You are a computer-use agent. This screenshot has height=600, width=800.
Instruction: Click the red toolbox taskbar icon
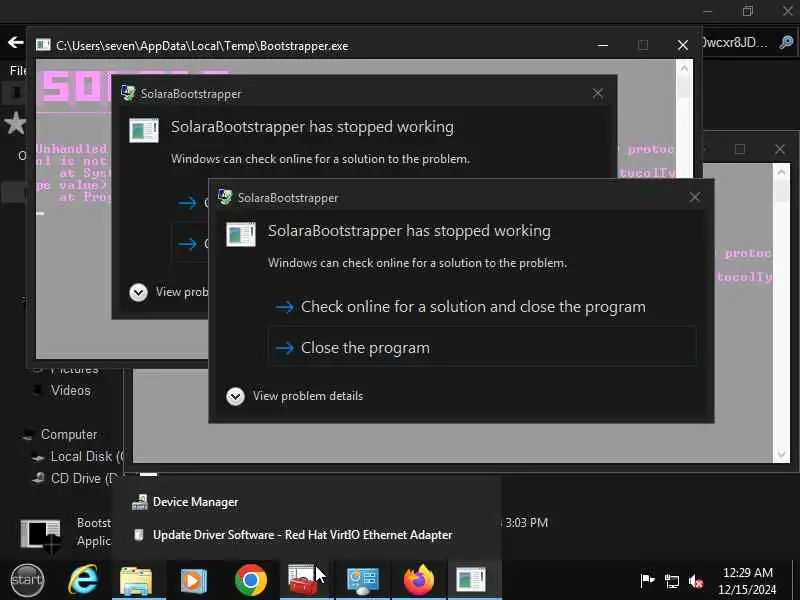302,580
